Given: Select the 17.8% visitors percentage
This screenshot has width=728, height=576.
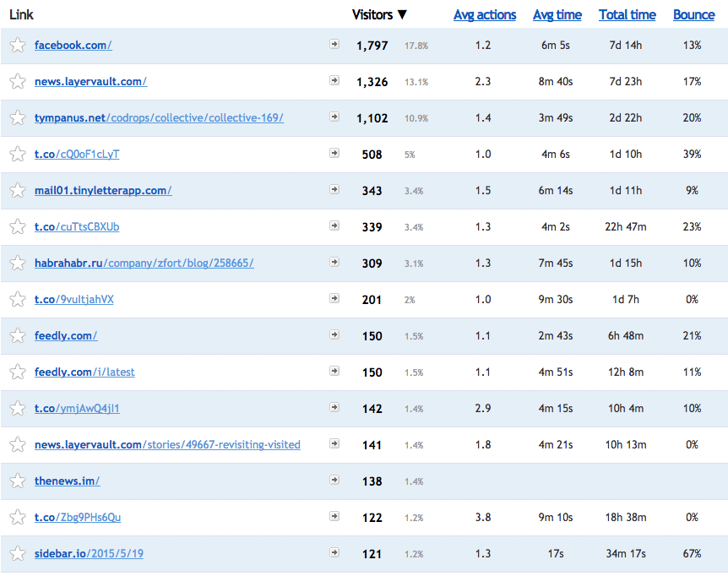Looking at the screenshot, I should [x=416, y=46].
